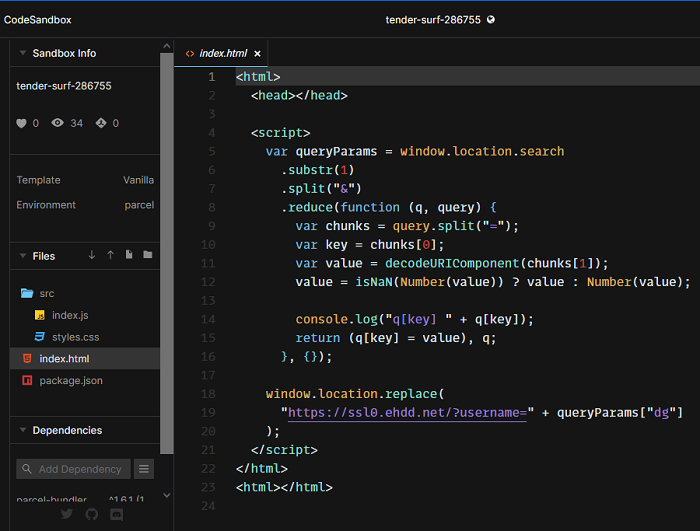Select index.html in the file tree

click(85, 359)
